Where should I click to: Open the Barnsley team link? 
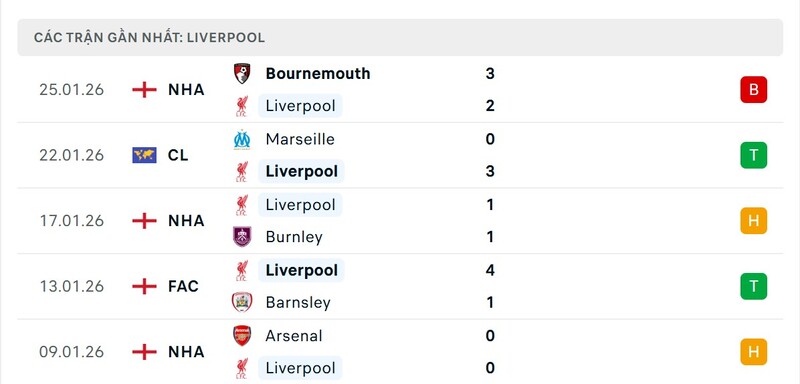coord(298,302)
